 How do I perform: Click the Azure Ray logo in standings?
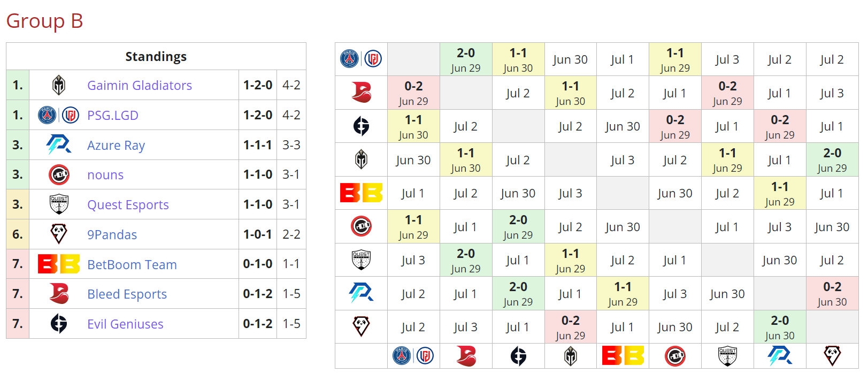coord(59,145)
